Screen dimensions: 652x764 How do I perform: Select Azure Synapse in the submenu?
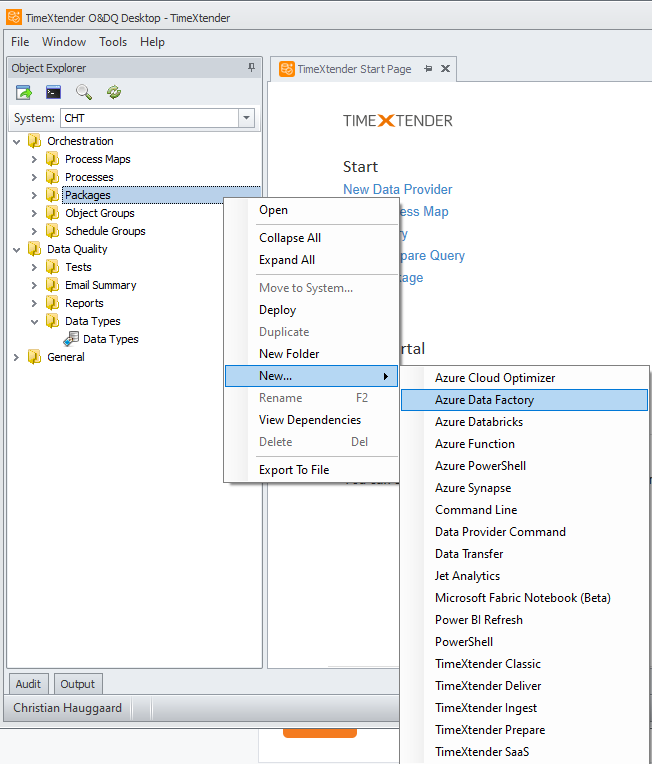(x=524, y=488)
